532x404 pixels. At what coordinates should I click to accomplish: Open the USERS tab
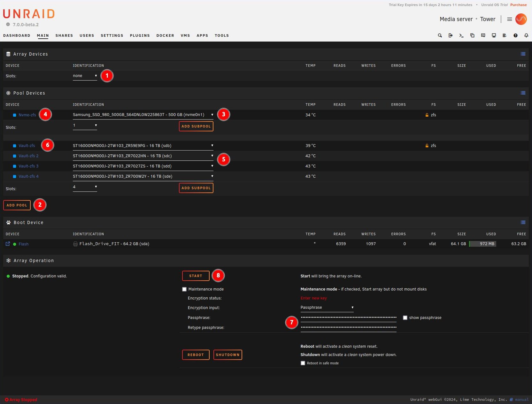click(87, 35)
